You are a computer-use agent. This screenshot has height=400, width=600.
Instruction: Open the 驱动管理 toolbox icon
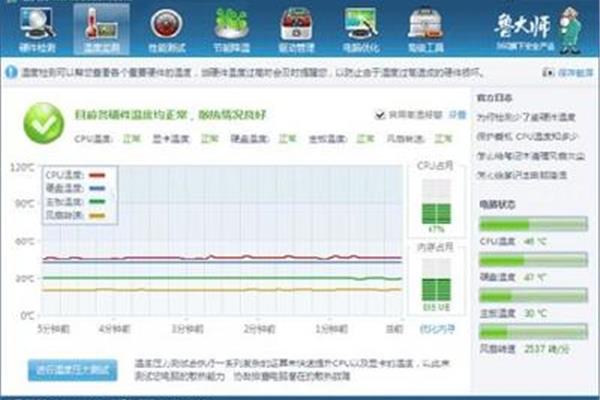click(x=296, y=30)
